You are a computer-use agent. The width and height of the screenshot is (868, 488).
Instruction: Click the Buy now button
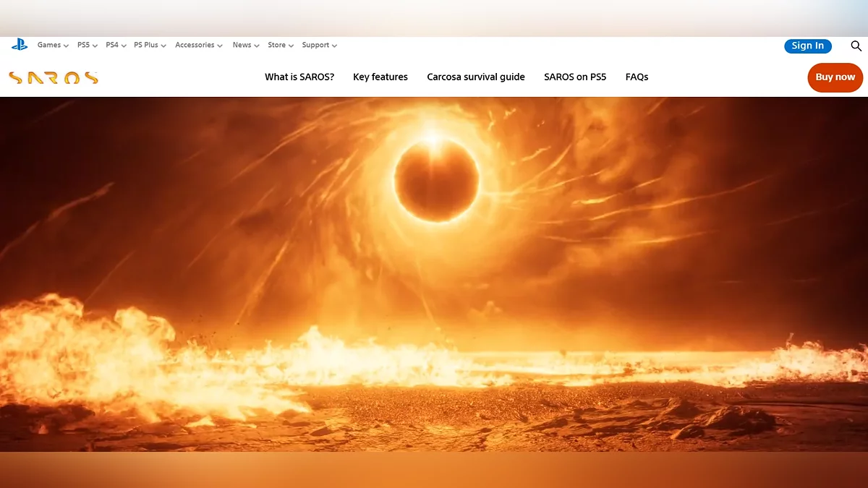[835, 77]
